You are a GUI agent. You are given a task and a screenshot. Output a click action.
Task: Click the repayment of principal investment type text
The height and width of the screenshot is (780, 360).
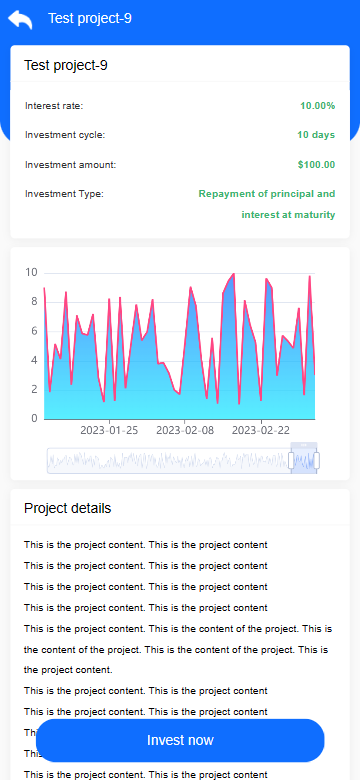(x=267, y=204)
